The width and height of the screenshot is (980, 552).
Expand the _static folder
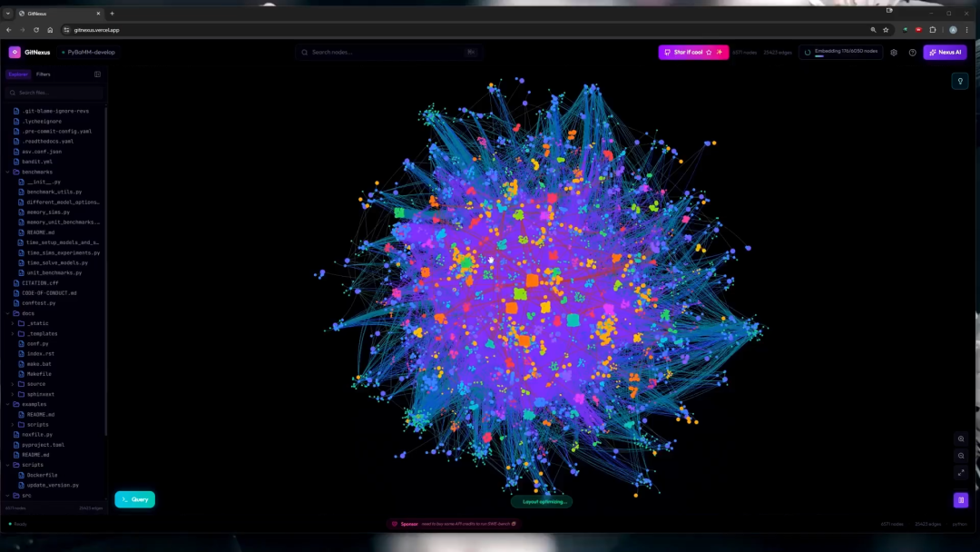tap(13, 323)
